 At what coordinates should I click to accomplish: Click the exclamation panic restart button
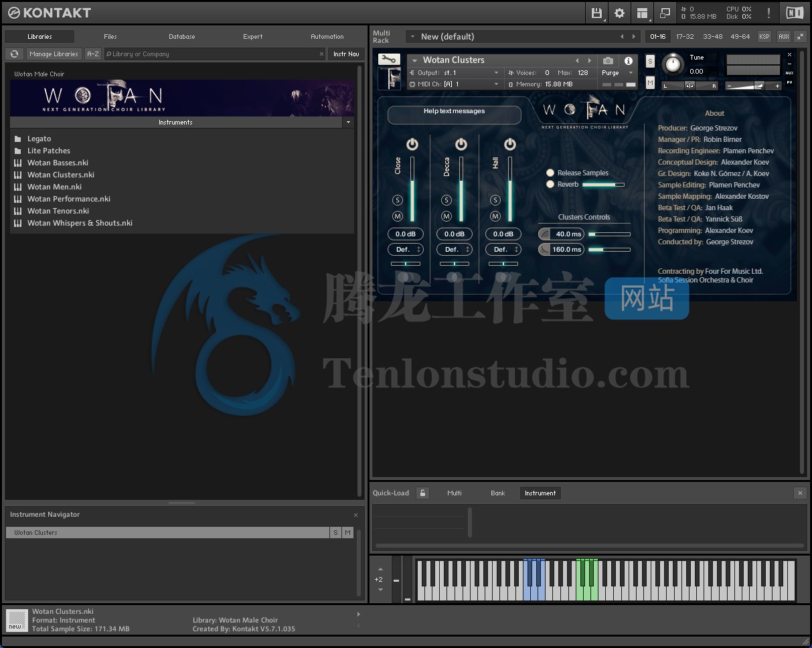click(x=768, y=13)
